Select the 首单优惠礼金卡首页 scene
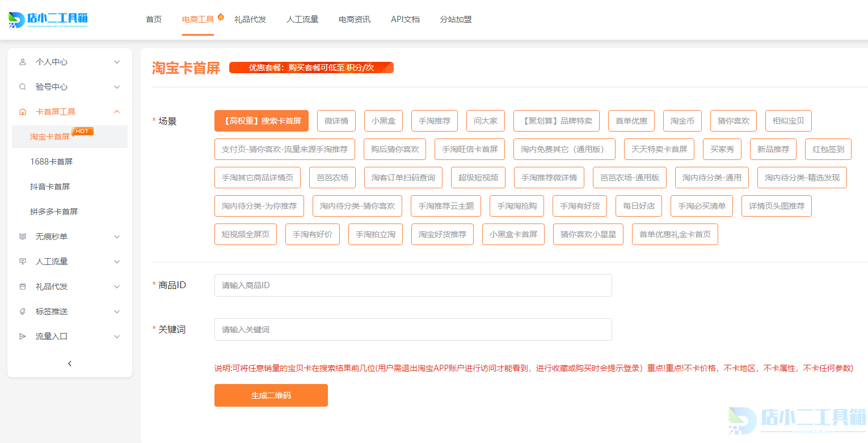The width and height of the screenshot is (868, 443). (x=675, y=234)
